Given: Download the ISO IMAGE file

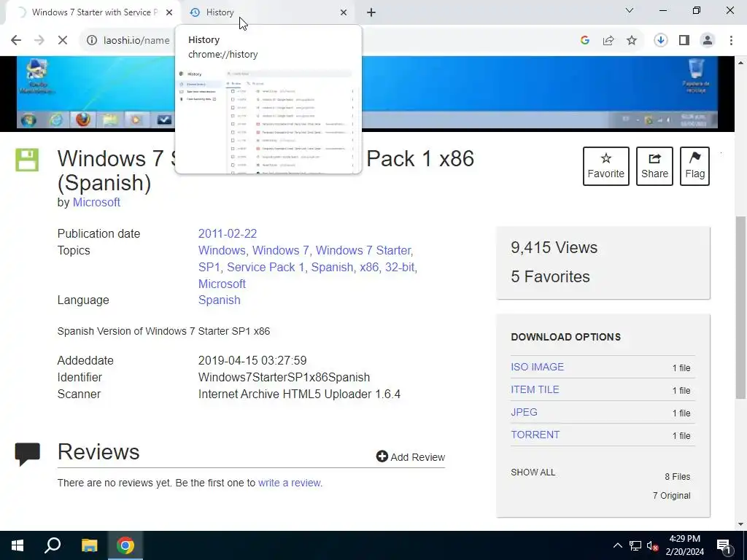Looking at the screenshot, I should (x=537, y=367).
